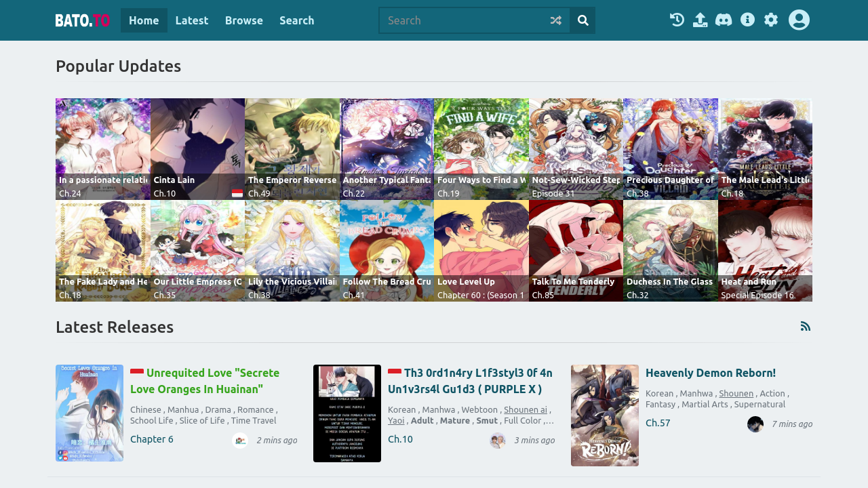The image size is (868, 488).
Task: Click the Shounen genre tag under Heavenly Demon
Action: click(736, 393)
